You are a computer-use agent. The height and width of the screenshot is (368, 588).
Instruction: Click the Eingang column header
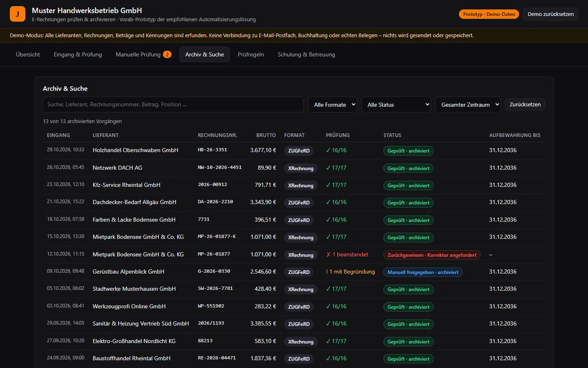pos(58,135)
